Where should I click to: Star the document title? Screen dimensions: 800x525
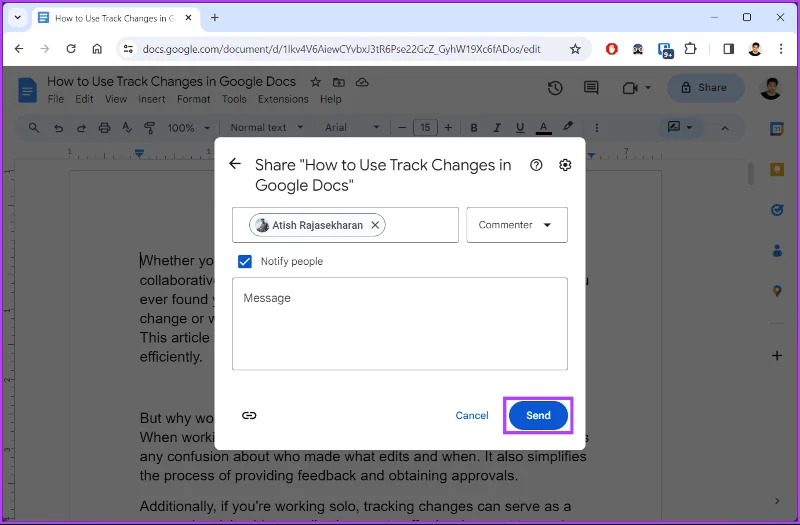click(316, 82)
